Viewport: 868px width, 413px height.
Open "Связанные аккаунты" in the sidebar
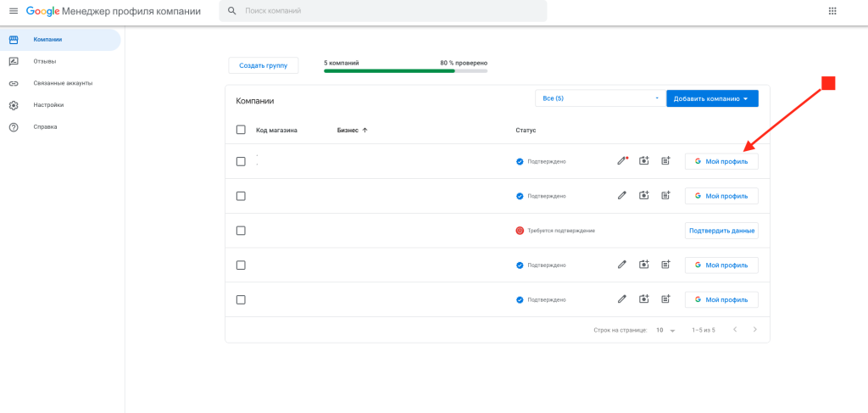coord(63,83)
